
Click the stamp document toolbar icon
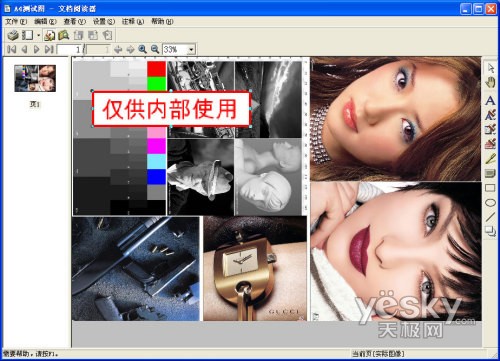click(50, 35)
